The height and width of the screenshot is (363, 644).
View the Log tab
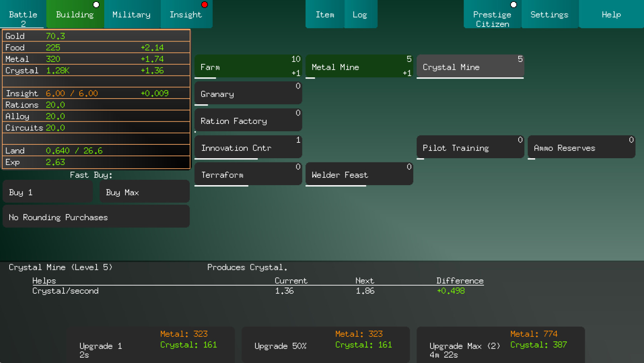tap(360, 15)
